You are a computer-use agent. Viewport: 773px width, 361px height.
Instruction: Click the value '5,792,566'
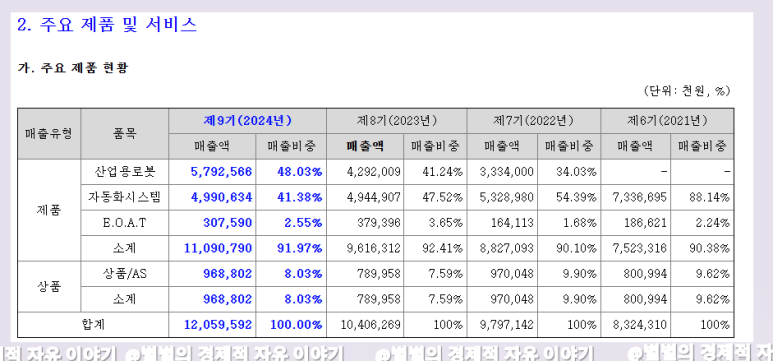221,172
